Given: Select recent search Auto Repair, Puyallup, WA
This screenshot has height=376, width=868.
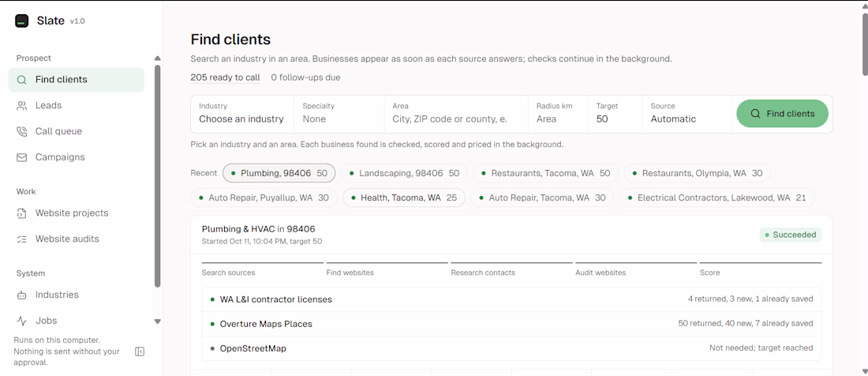Looking at the screenshot, I should [264, 197].
